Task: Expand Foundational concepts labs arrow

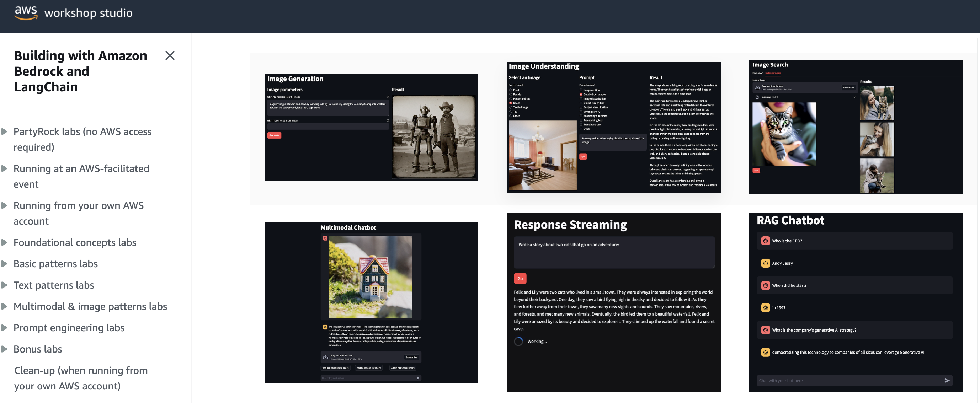Action: [x=5, y=242]
